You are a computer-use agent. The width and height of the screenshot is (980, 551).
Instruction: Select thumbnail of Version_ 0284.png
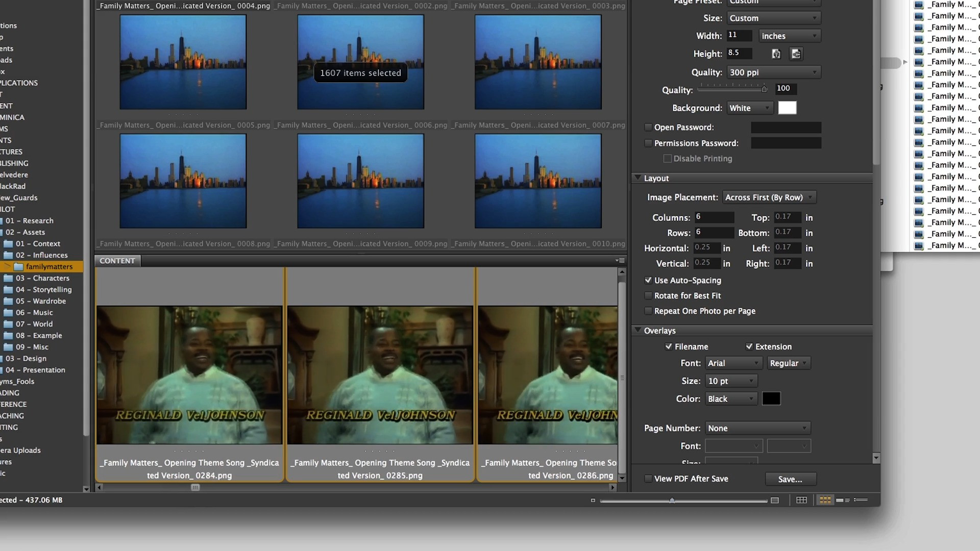(x=189, y=375)
